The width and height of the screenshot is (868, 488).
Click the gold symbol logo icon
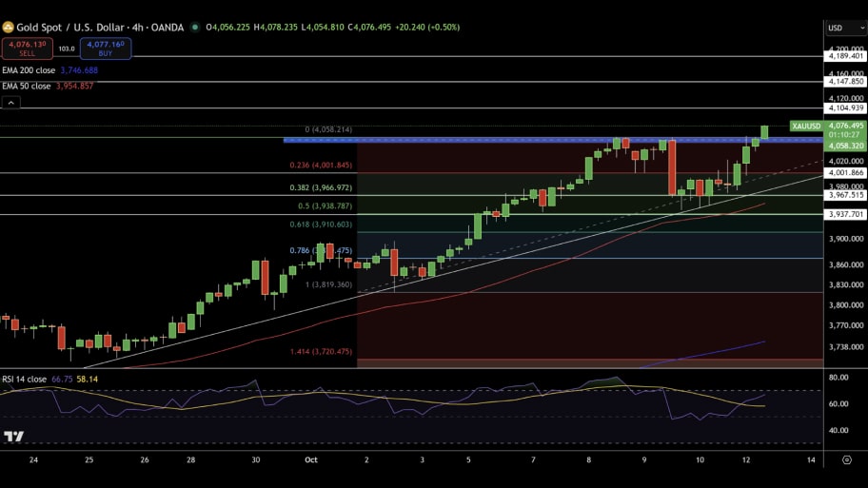point(9,28)
